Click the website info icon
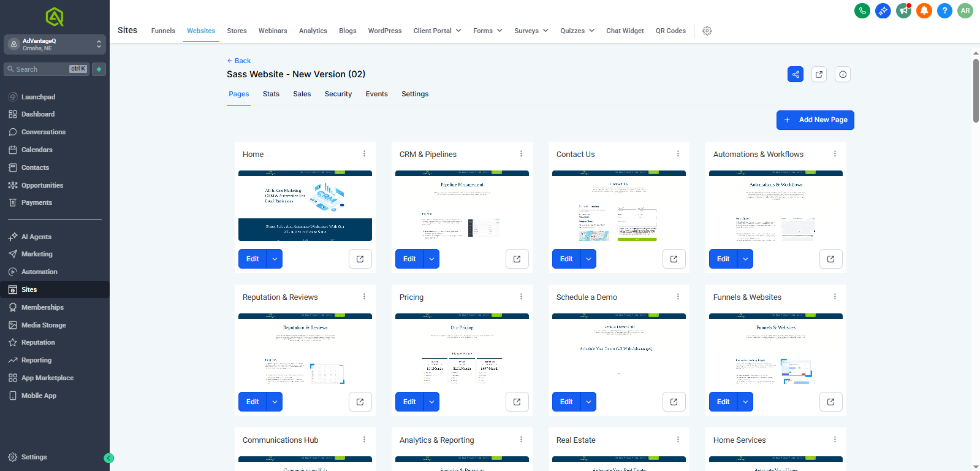Image resolution: width=980 pixels, height=471 pixels. click(x=843, y=74)
